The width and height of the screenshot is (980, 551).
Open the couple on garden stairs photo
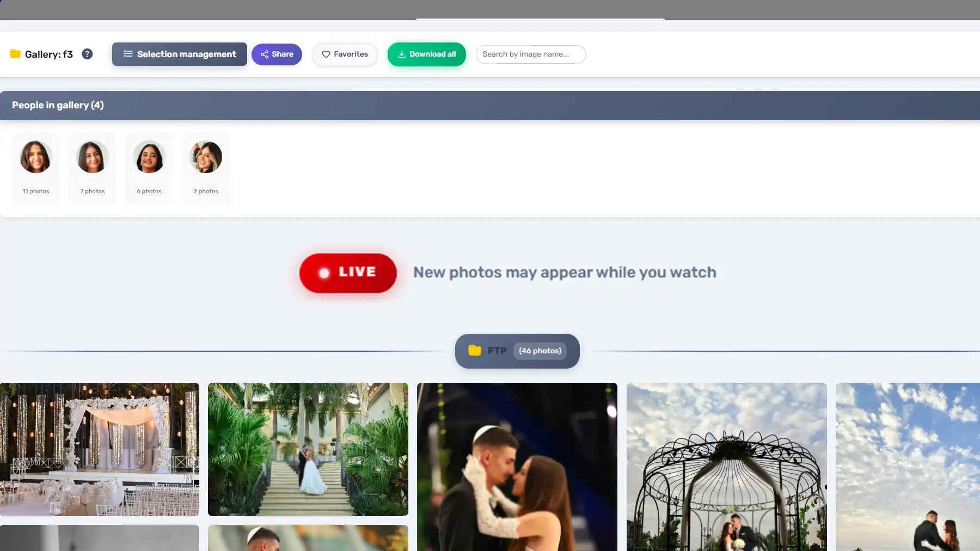pyautogui.click(x=308, y=449)
